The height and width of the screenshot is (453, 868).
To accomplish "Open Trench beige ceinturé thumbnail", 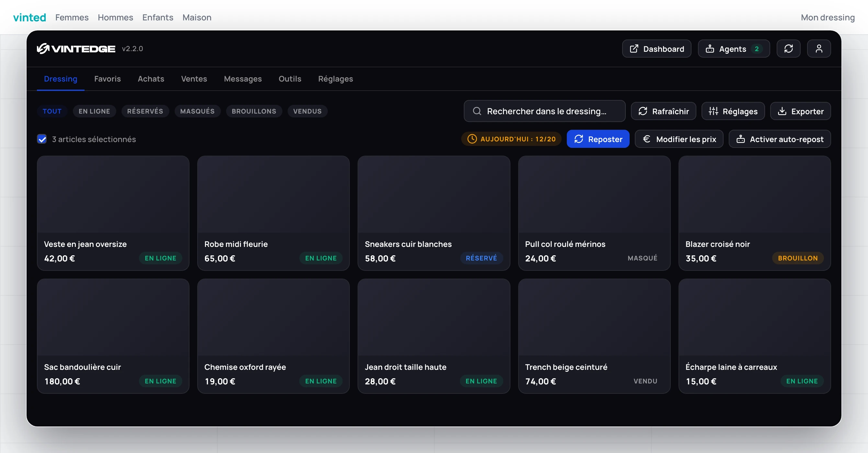I will click(x=594, y=317).
